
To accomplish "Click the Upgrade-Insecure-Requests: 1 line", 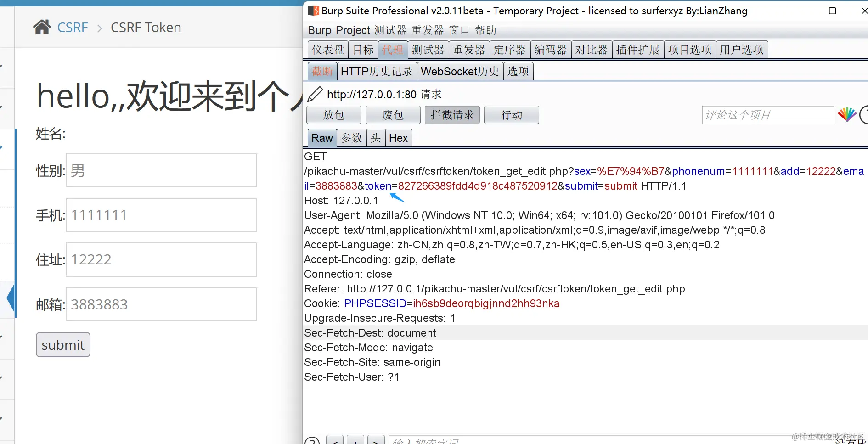I will pos(380,318).
